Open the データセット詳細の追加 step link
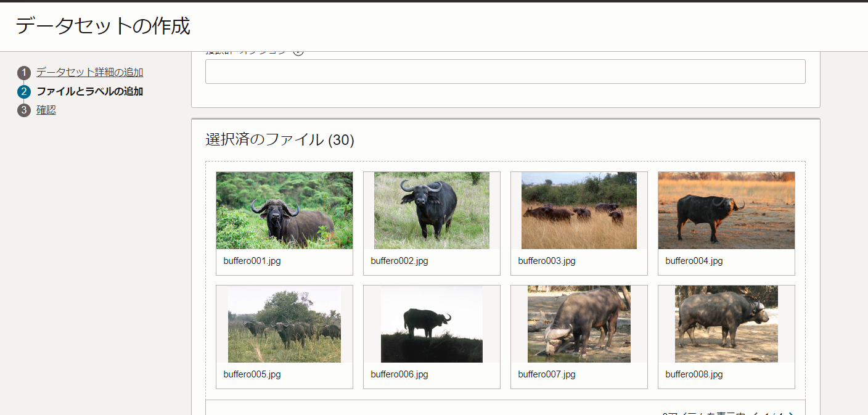The width and height of the screenshot is (868, 415). pyautogui.click(x=89, y=72)
